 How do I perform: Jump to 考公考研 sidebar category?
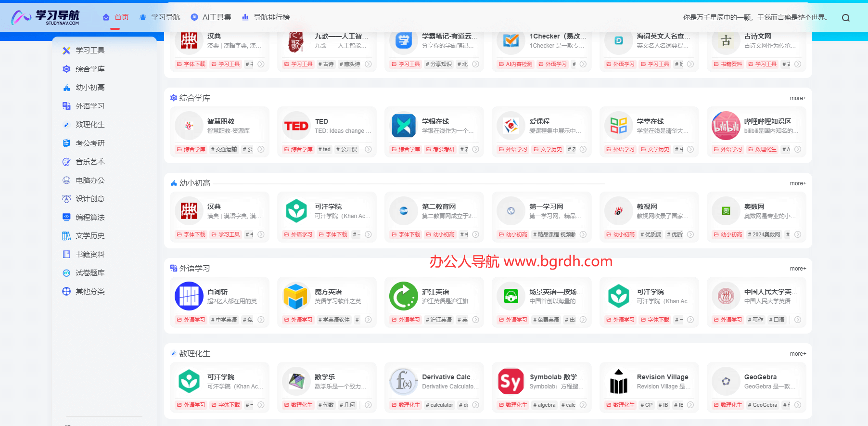coord(89,143)
